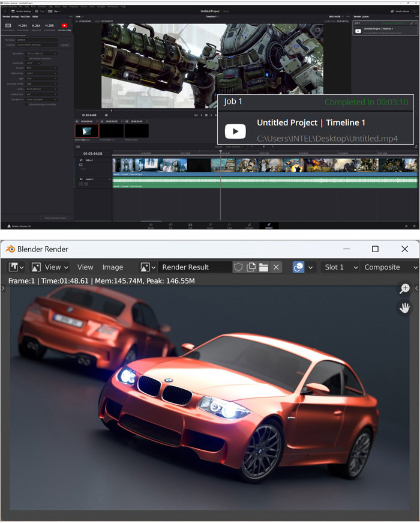The width and height of the screenshot is (420, 523).
Task: Click the zoom magnifier icon in Blender
Action: pos(404,289)
